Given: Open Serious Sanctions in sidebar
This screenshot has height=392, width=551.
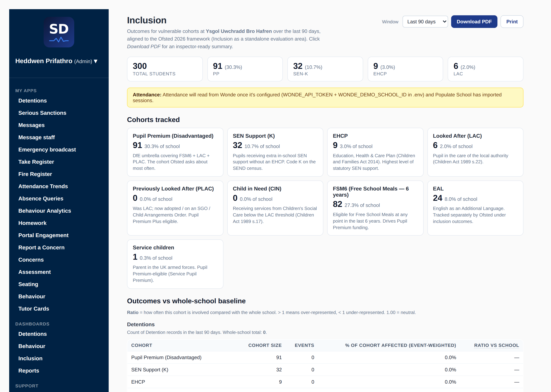Looking at the screenshot, I should click(42, 113).
